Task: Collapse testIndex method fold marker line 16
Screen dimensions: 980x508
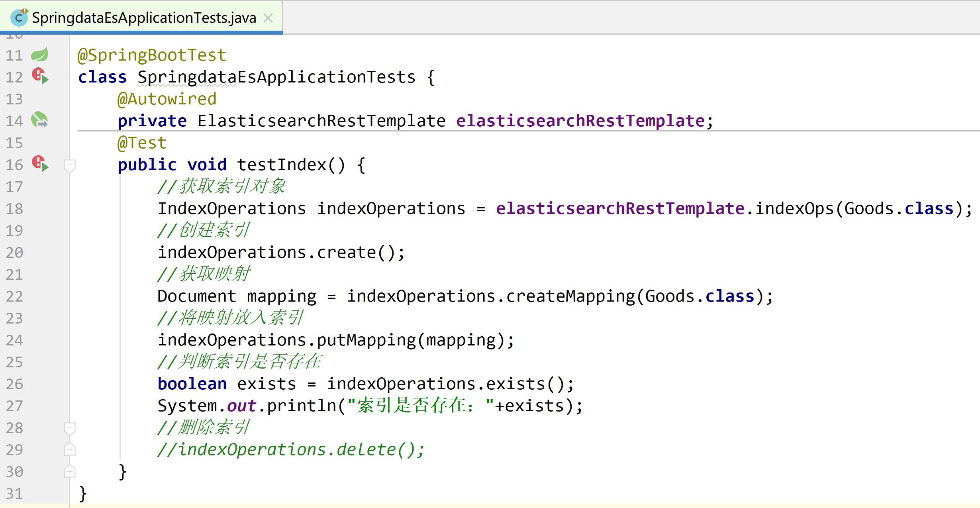Action: click(70, 165)
